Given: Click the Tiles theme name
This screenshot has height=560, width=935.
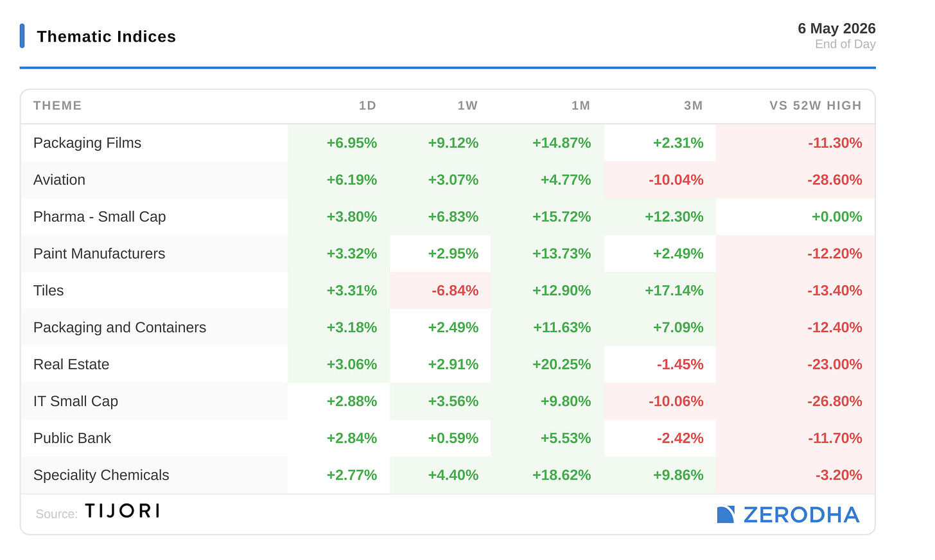Looking at the screenshot, I should [x=48, y=291].
